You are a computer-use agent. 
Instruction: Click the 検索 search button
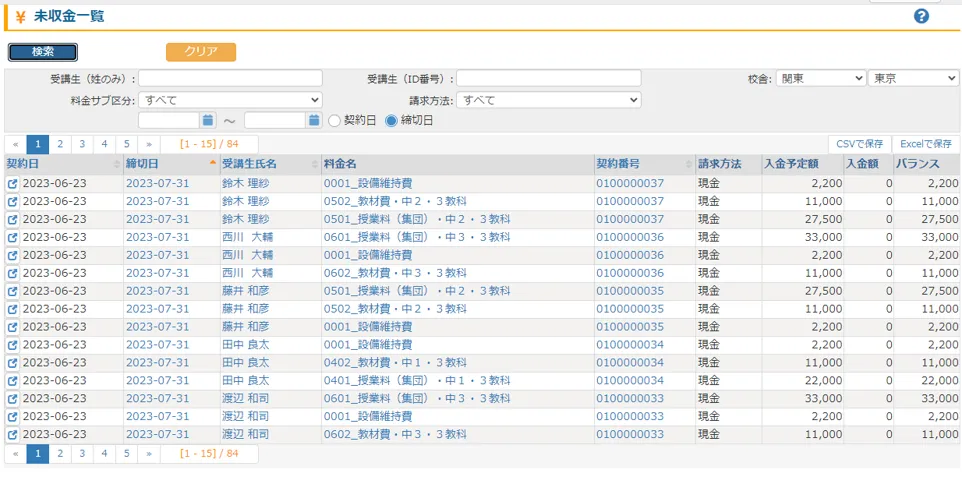pyautogui.click(x=43, y=52)
